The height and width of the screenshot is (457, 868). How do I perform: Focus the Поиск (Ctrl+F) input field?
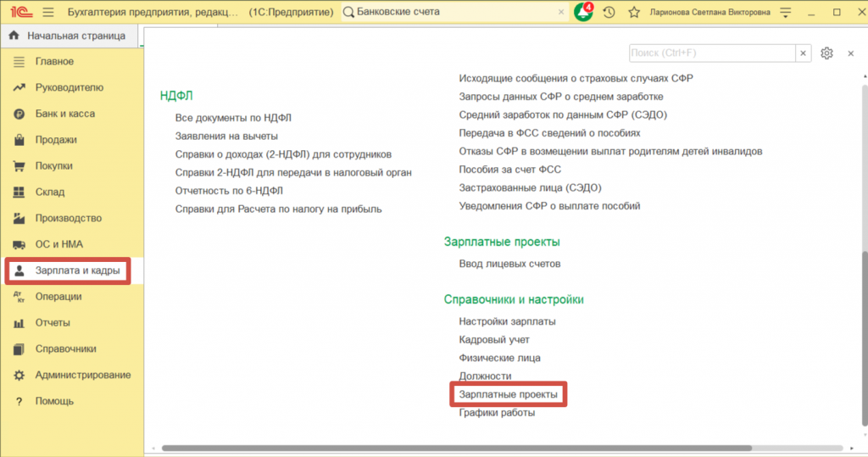tap(712, 53)
